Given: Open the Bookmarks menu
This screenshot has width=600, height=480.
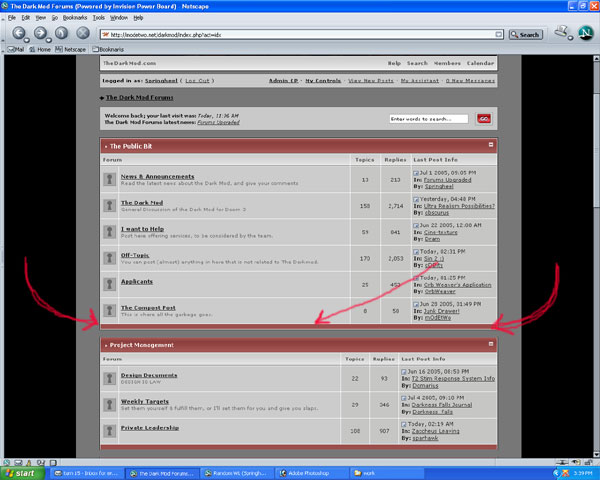Looking at the screenshot, I should [75, 17].
